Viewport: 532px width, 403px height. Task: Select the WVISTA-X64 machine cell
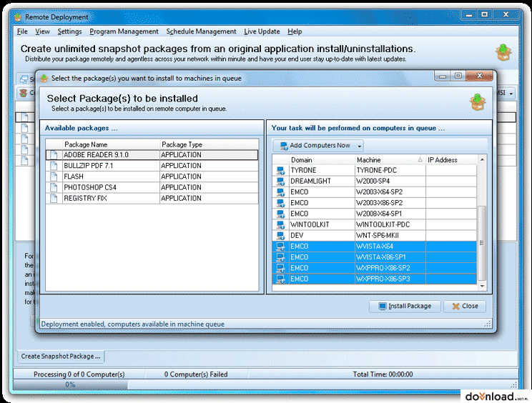click(x=390, y=247)
